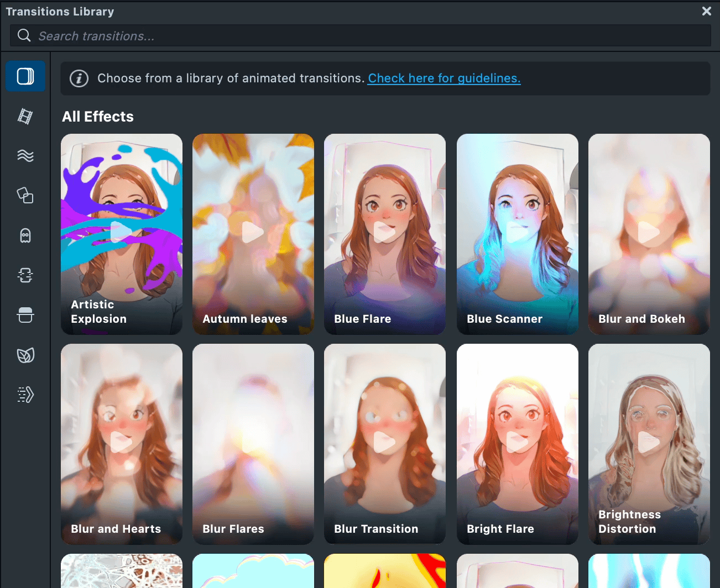Select the All Effects stacked-cards sidebar icon
Image resolution: width=720 pixels, height=588 pixels.
point(25,76)
